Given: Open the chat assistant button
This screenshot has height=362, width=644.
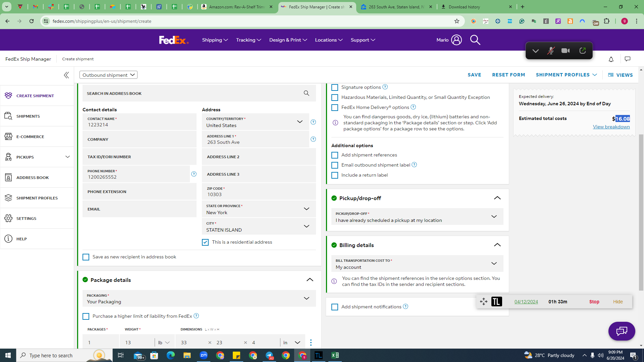Looking at the screenshot, I should pyautogui.click(x=622, y=331).
